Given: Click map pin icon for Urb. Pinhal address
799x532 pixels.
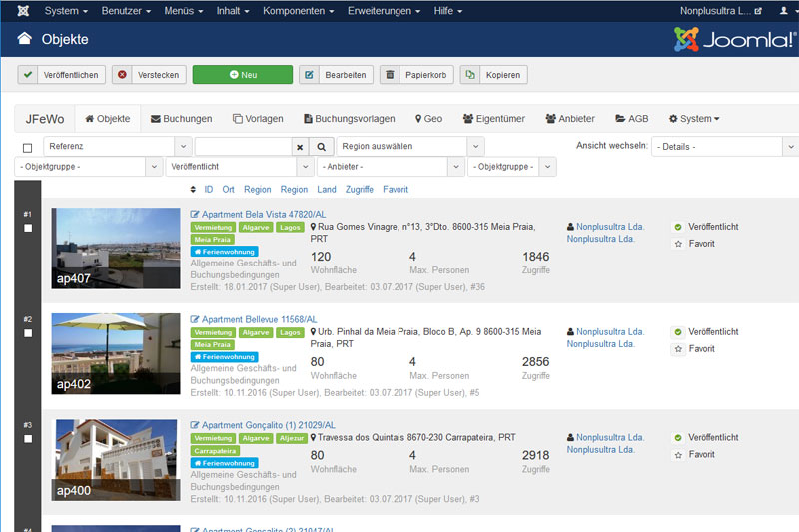Looking at the screenshot, I should [313, 332].
